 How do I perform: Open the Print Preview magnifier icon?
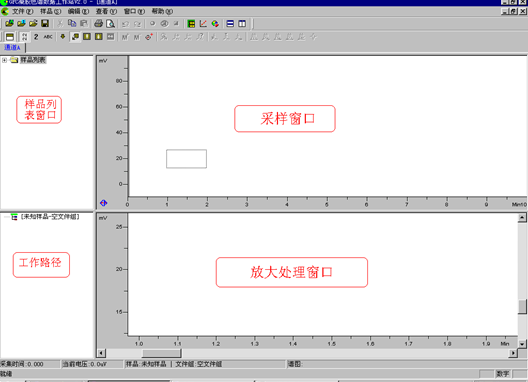click(x=110, y=24)
